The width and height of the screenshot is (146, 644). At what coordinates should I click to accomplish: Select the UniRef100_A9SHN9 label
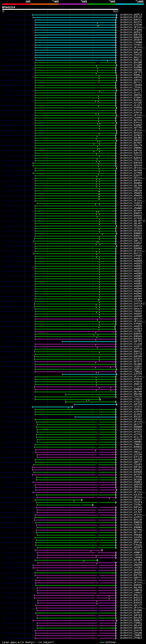(x=131, y=70)
